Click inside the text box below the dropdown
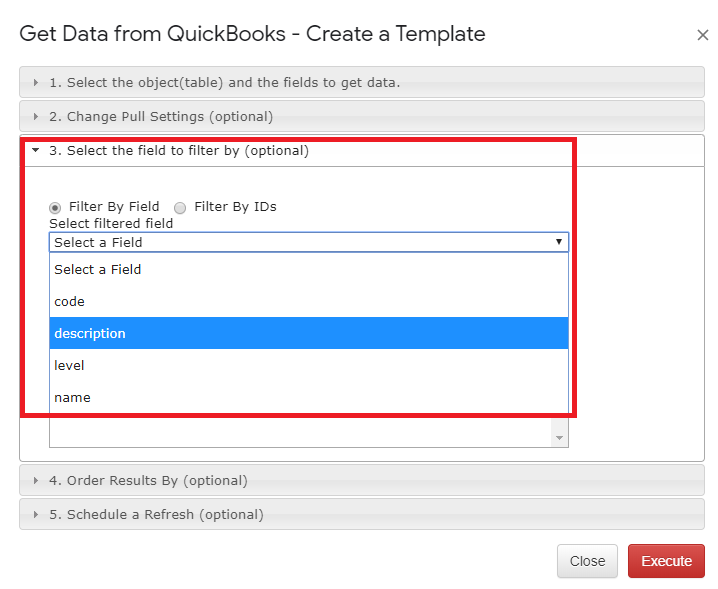The image size is (718, 589). (300, 433)
